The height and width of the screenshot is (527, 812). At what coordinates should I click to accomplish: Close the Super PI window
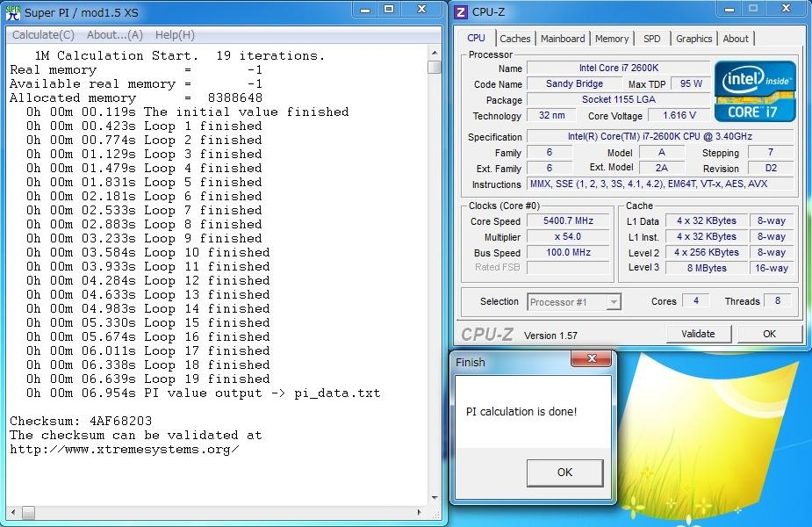click(422, 10)
